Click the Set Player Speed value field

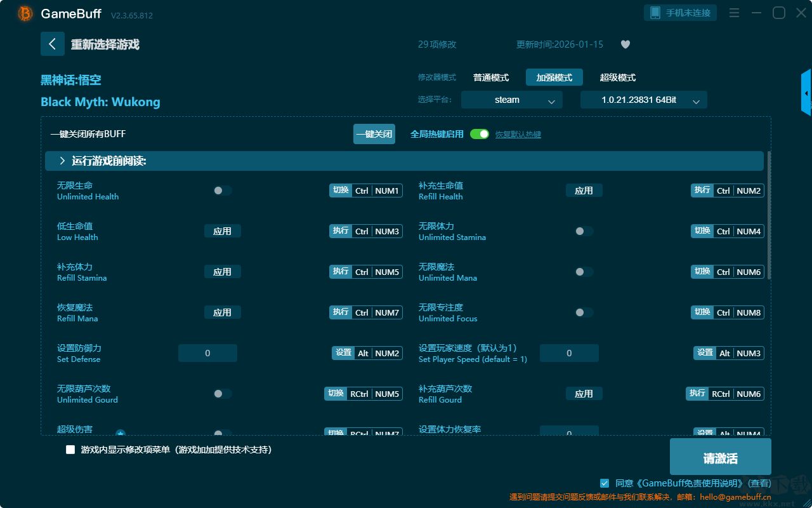[x=569, y=353]
